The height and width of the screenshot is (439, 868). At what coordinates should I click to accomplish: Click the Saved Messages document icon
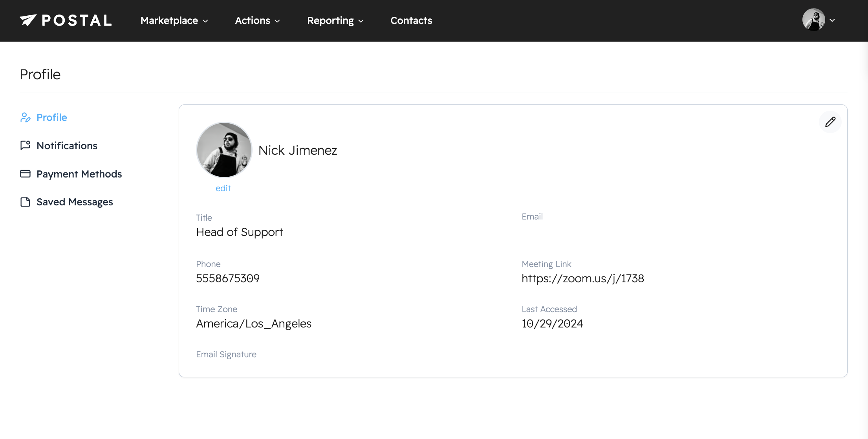[25, 202]
